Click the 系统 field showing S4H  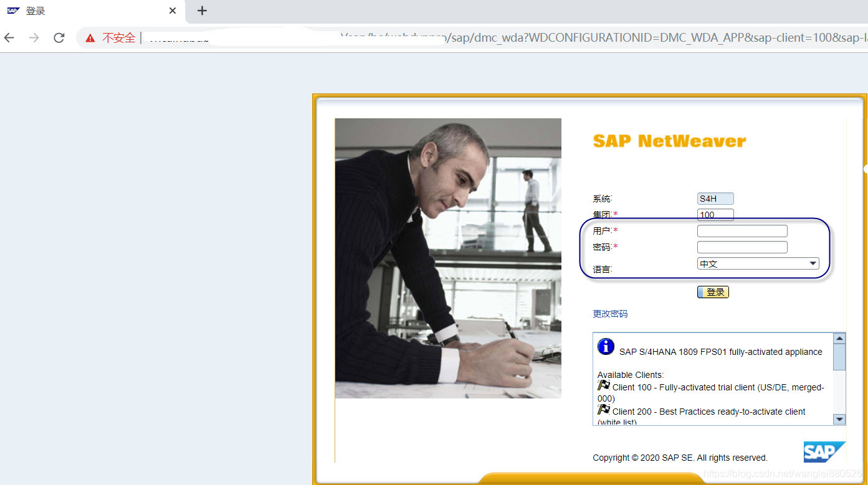(715, 199)
